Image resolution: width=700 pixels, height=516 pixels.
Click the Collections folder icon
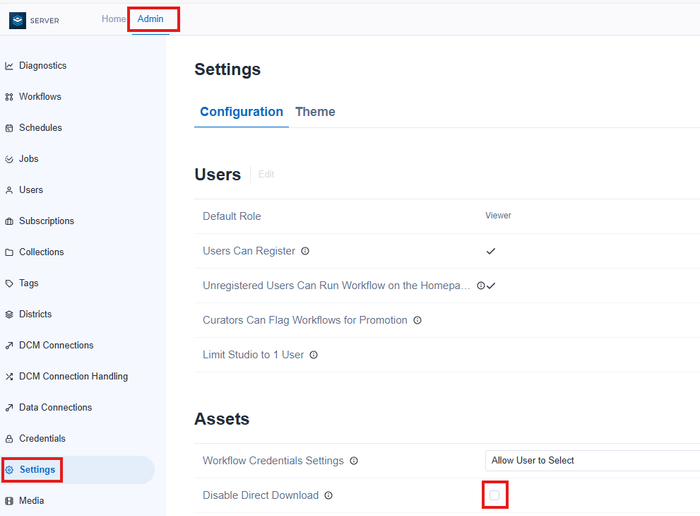[x=9, y=252]
